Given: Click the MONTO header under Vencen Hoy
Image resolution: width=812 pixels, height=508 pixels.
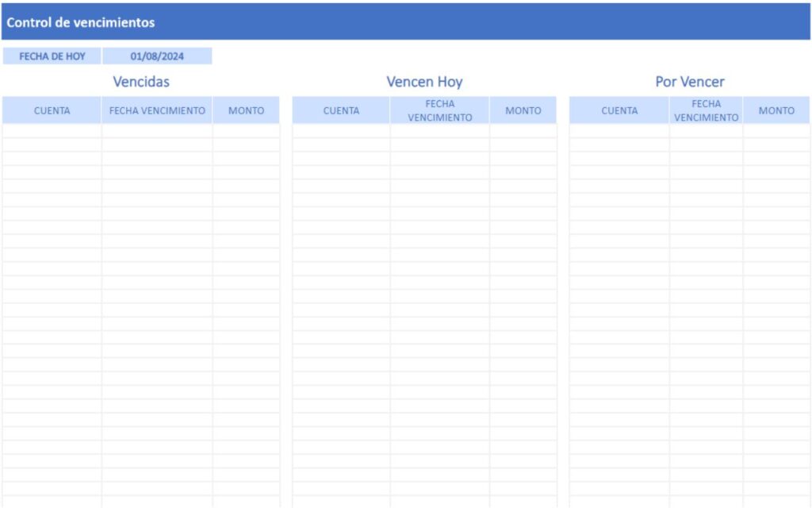Looking at the screenshot, I should (524, 110).
